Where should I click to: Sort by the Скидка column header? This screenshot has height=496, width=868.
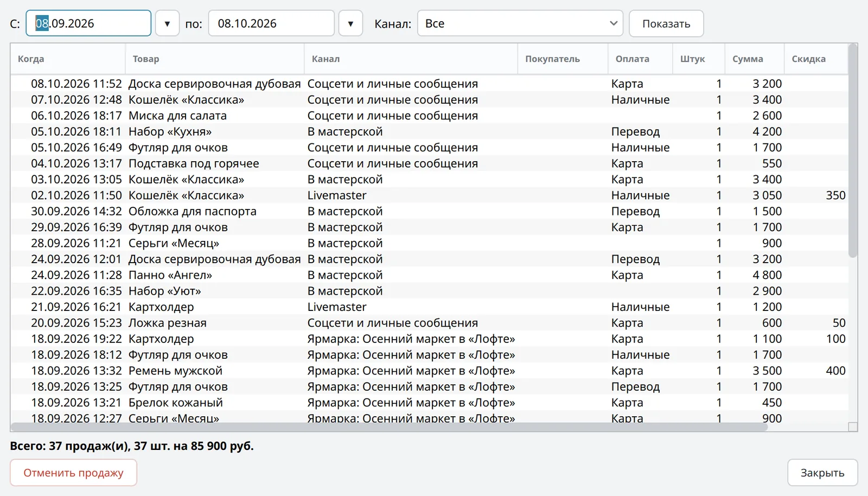coord(816,59)
